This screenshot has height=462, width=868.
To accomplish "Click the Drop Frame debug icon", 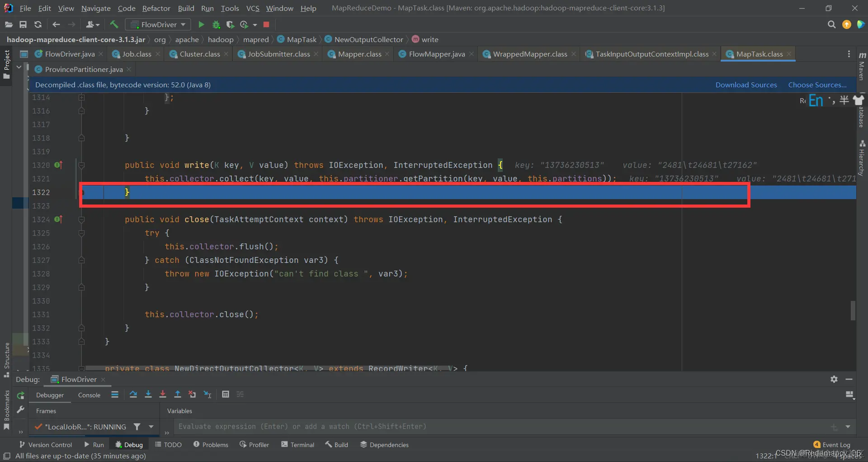I will [x=192, y=395].
